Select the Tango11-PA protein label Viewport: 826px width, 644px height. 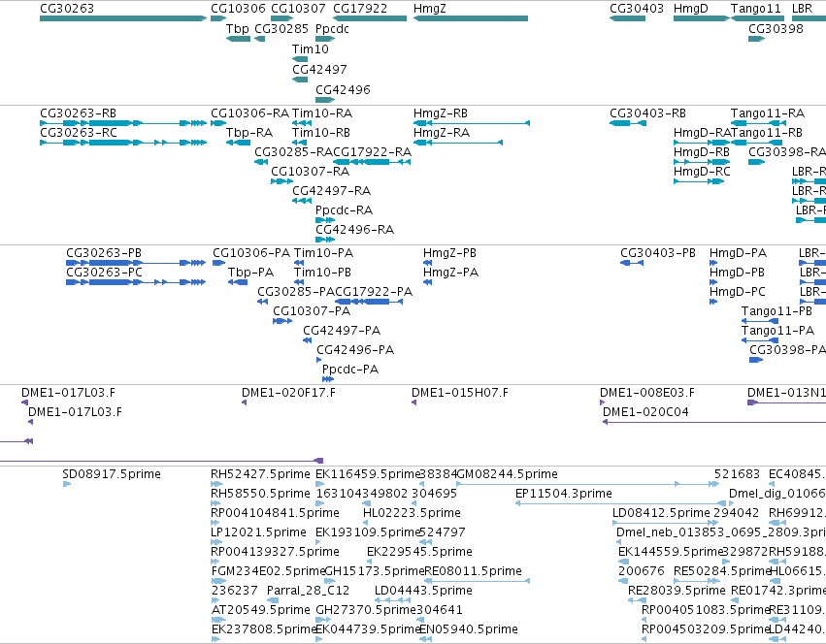coord(778,332)
